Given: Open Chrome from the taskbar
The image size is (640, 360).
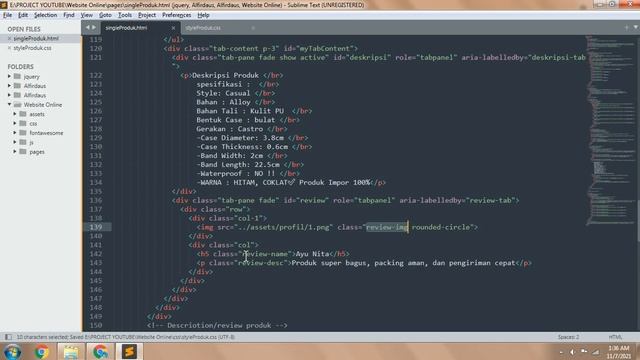Looking at the screenshot, I should click(x=42, y=351).
